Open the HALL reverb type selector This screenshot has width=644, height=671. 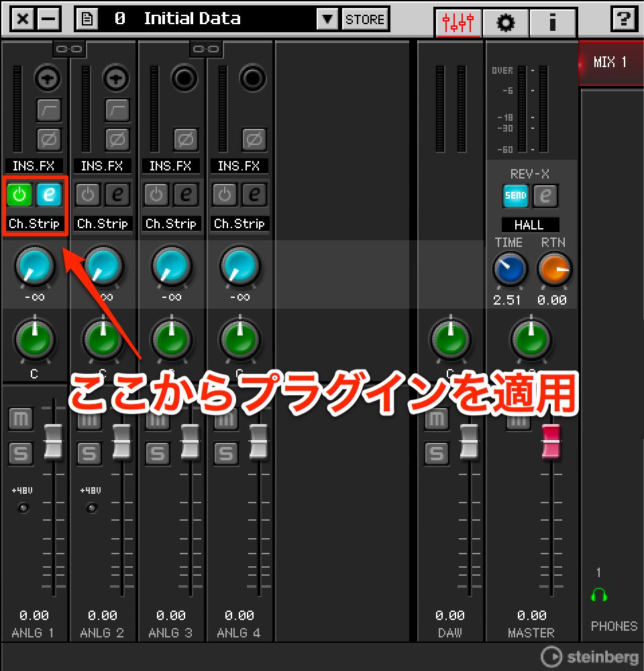coord(530,225)
